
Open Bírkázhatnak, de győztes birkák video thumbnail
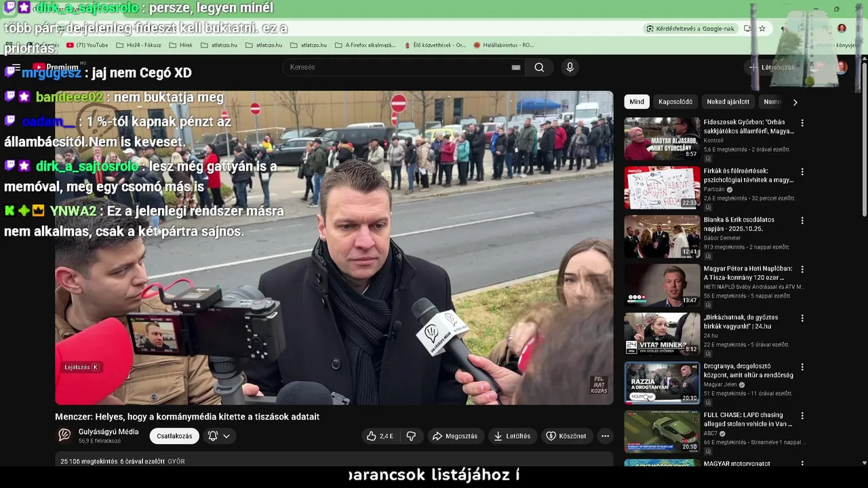662,334
